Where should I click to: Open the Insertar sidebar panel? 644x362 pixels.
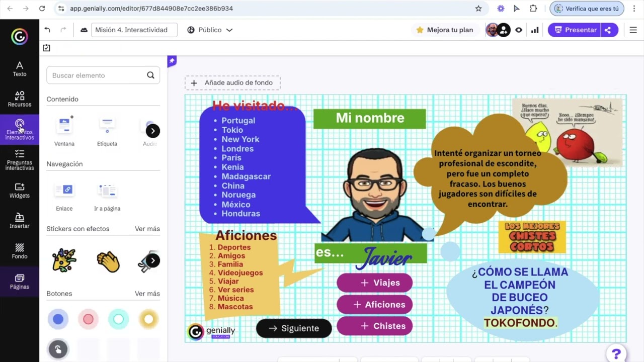20,221
